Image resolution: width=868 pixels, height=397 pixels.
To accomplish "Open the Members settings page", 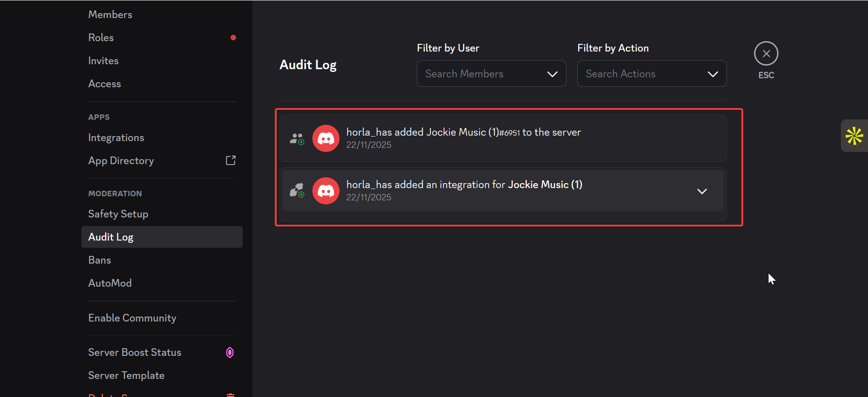I will [x=110, y=14].
